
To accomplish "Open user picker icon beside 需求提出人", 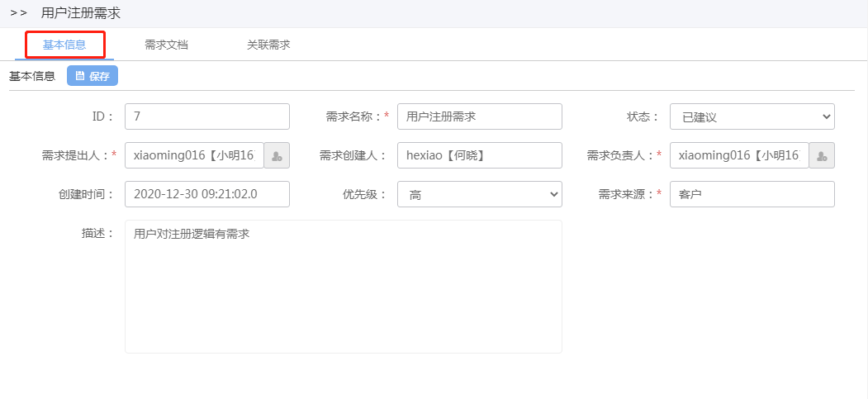I will 277,155.
